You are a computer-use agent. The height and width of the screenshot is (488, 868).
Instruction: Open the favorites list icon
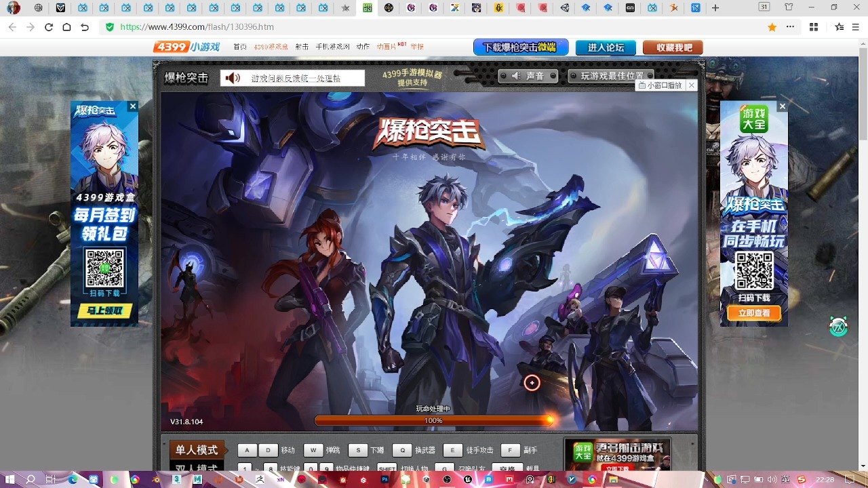coord(840,27)
